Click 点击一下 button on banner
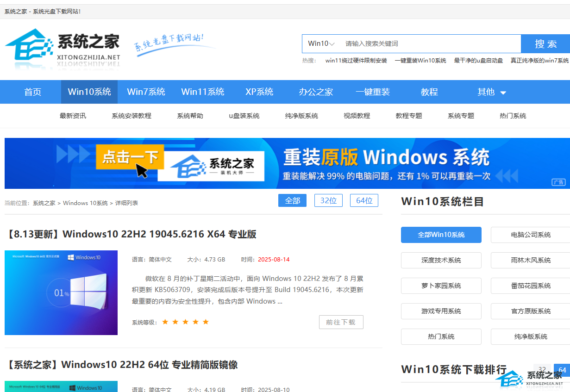 pos(130,157)
